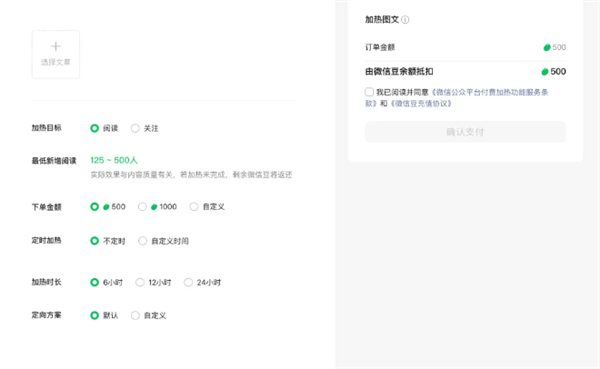Select 阅读 as the 加热目标
Viewport: 600px width, 369px height.
pyautogui.click(x=95, y=128)
